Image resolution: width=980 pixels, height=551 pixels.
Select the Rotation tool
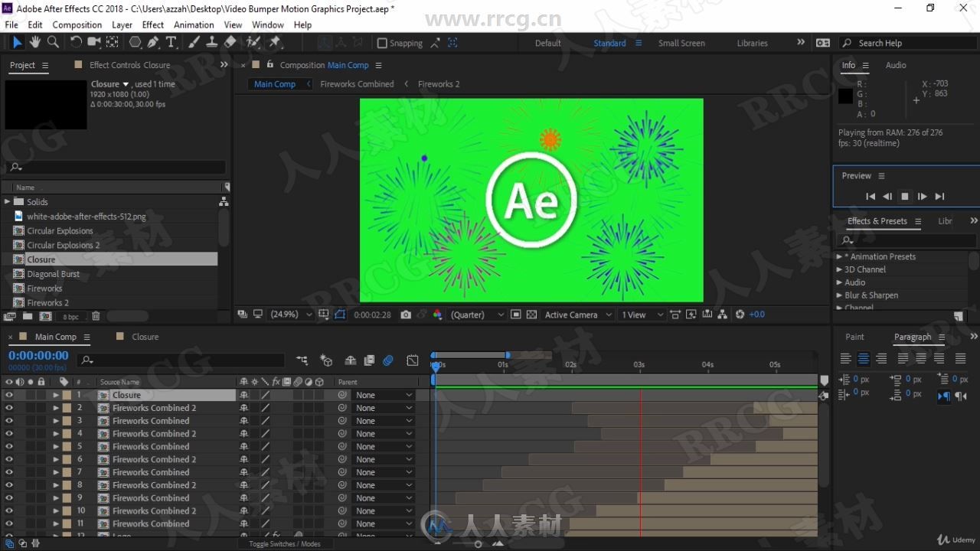[x=76, y=42]
